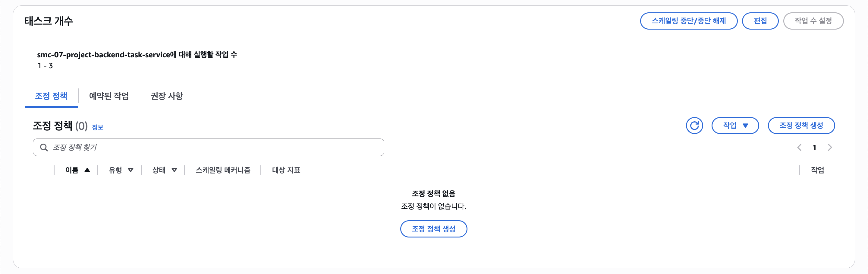Click the 작업 수 설정 button
The height and width of the screenshot is (274, 868).
coord(813,21)
